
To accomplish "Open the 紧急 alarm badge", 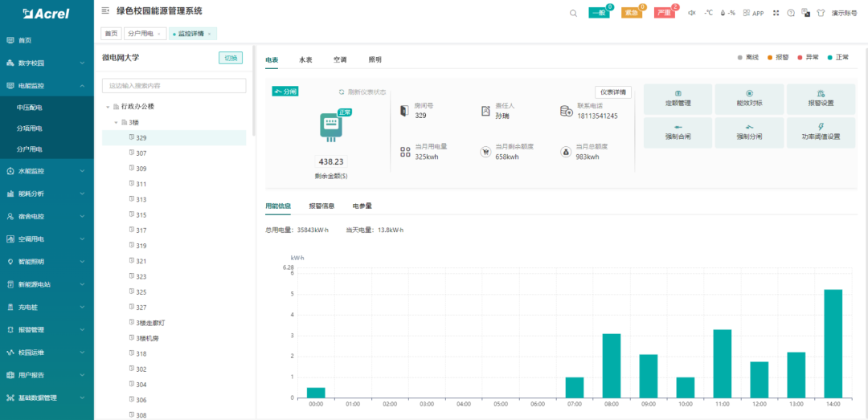I will 632,13.
